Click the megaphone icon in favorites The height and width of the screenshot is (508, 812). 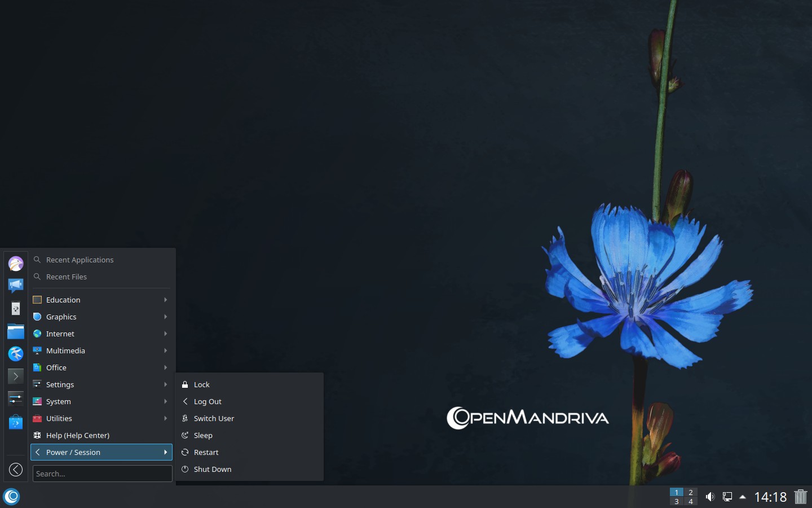tap(16, 286)
